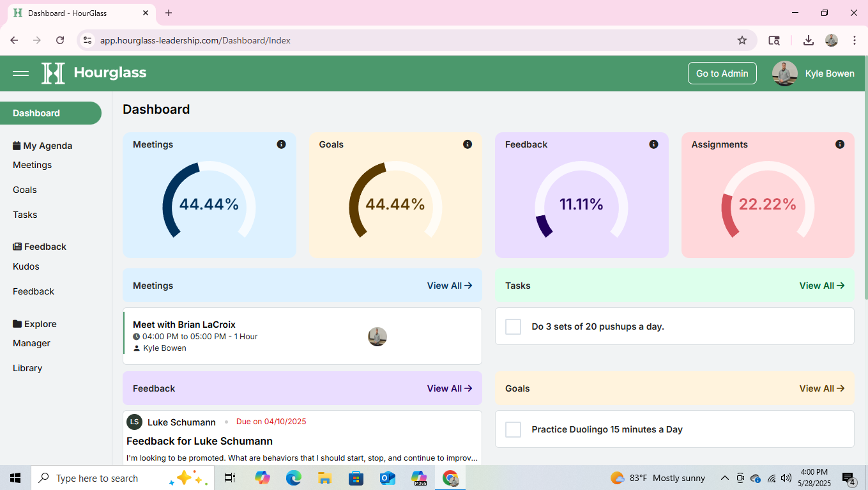
Task: Click the attendee avatar in Brian LaCroix meeting
Action: coord(377,337)
